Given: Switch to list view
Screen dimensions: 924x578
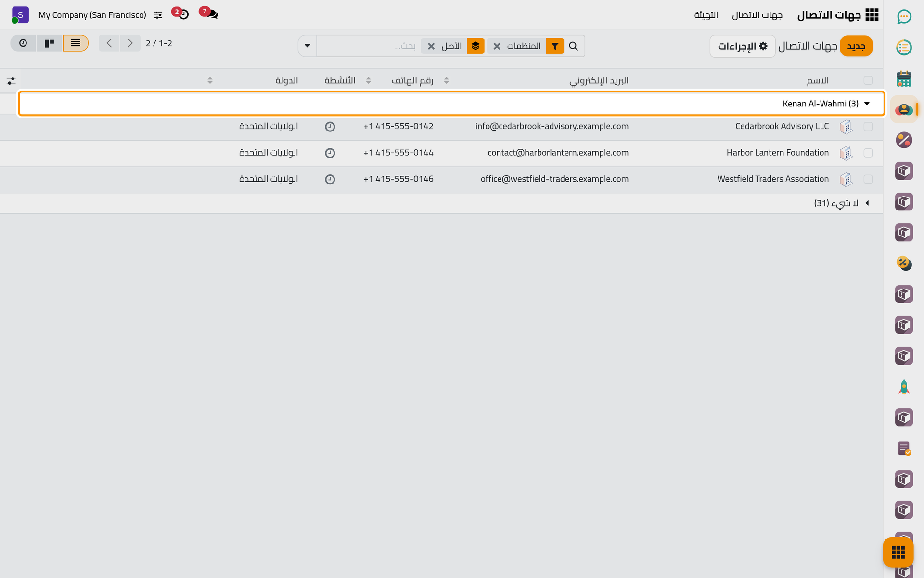Looking at the screenshot, I should click(x=76, y=43).
